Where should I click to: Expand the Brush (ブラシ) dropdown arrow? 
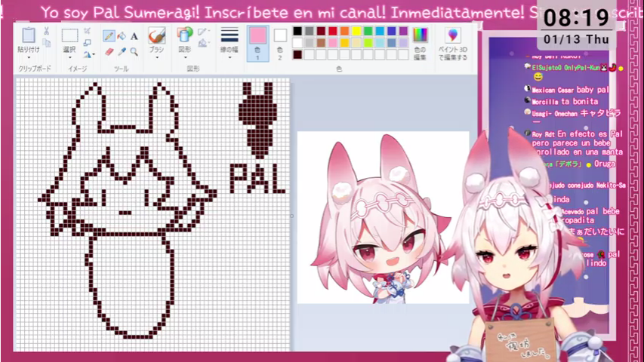156,57
